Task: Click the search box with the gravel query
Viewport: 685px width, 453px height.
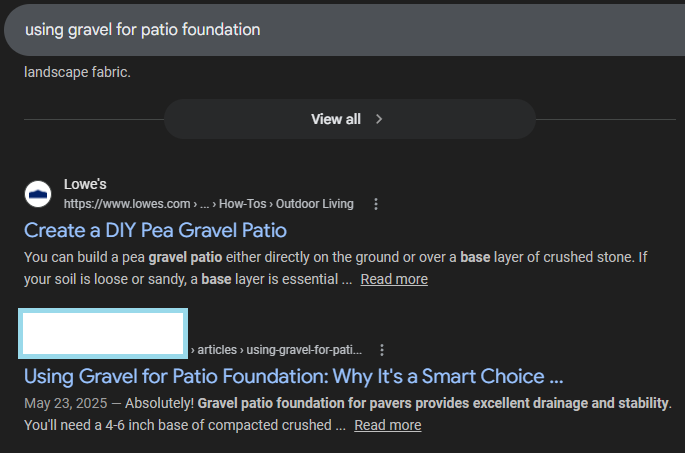Action: [340, 30]
